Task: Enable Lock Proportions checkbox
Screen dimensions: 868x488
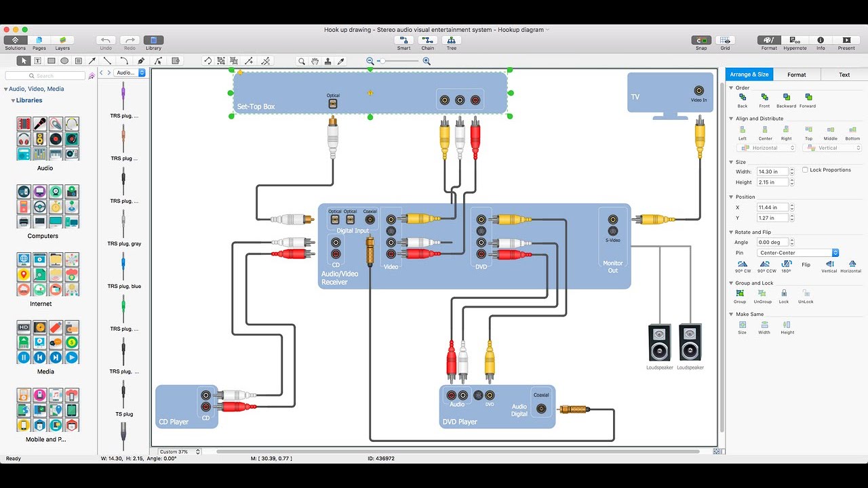Action: coord(805,170)
